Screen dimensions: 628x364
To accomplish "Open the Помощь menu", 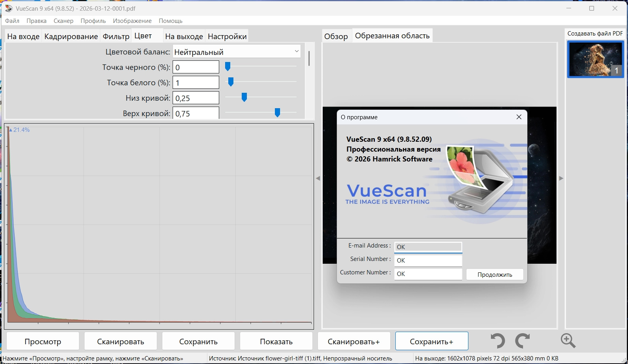I will pyautogui.click(x=171, y=21).
